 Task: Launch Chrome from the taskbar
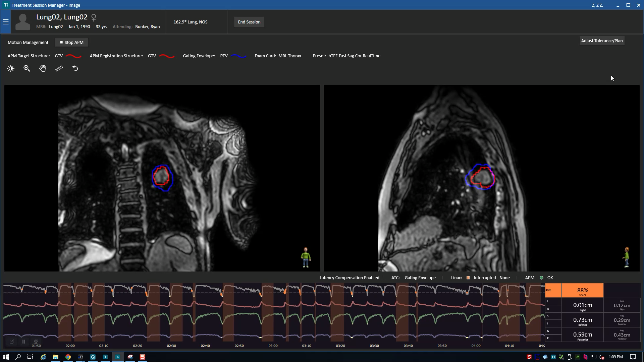pos(68,357)
